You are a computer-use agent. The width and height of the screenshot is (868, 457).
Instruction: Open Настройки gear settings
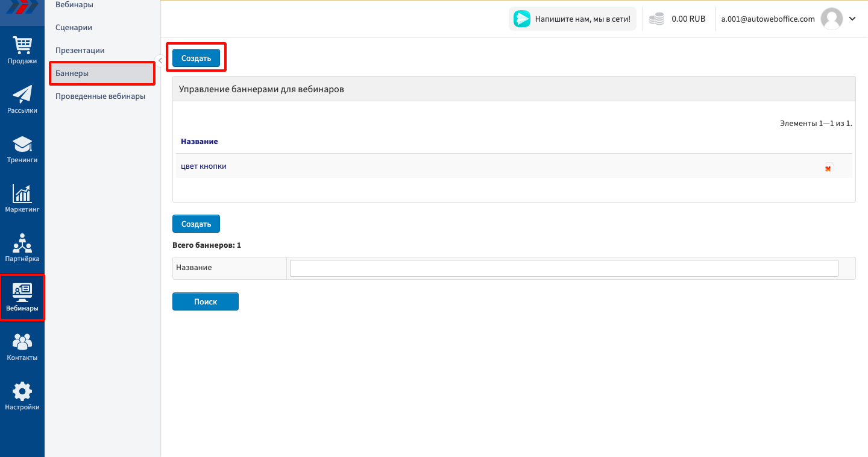[x=22, y=397]
